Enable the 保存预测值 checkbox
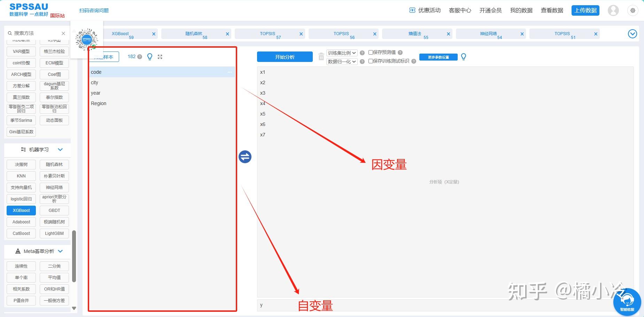This screenshot has width=644, height=317. 371,52
